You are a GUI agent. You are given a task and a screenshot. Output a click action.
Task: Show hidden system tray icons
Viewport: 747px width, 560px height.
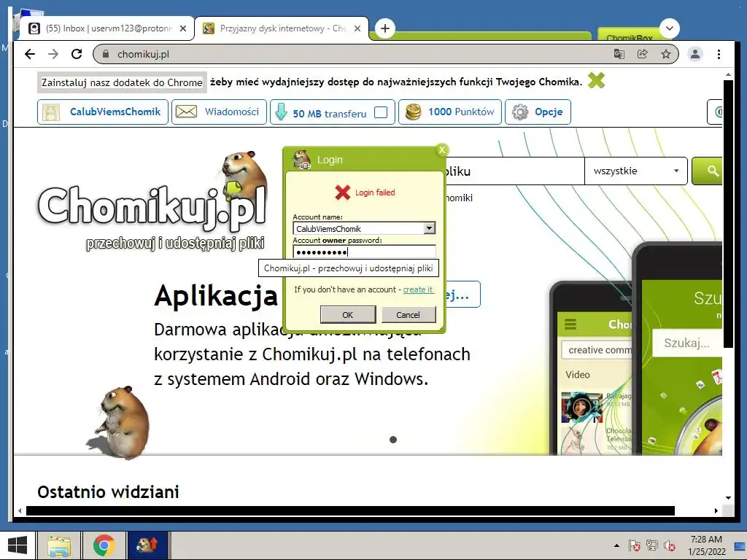[616, 545]
